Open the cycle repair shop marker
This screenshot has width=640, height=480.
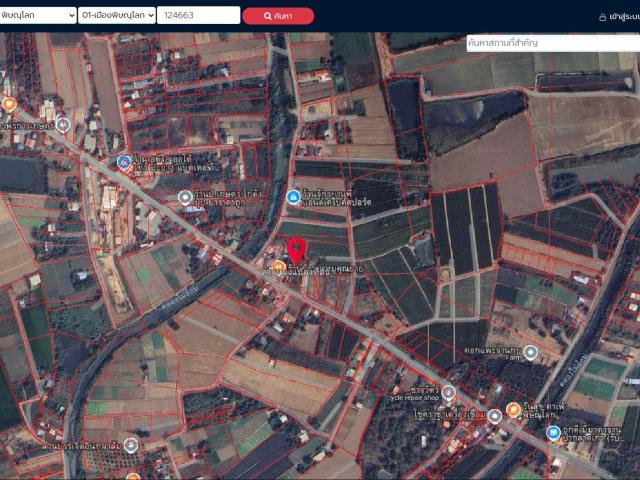(449, 392)
